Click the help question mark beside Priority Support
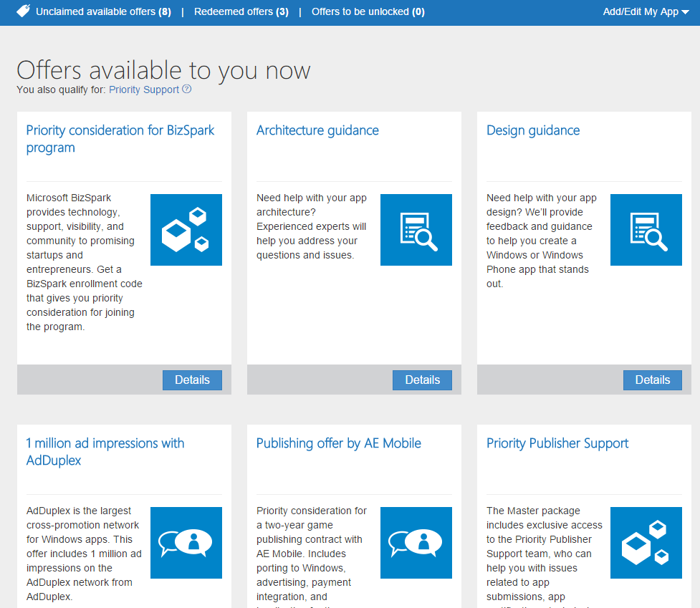 click(x=186, y=90)
